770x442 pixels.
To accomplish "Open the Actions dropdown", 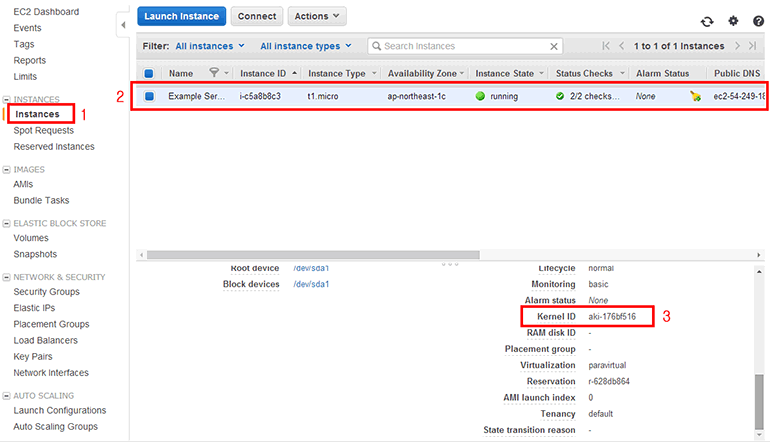I will click(x=317, y=16).
